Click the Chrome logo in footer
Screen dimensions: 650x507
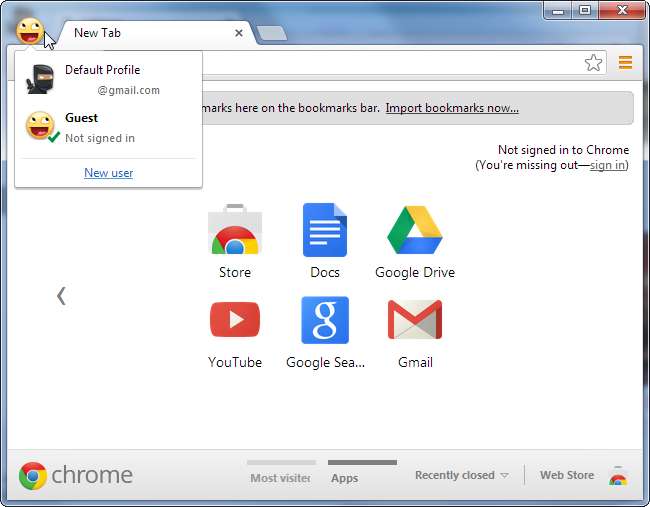tap(75, 475)
